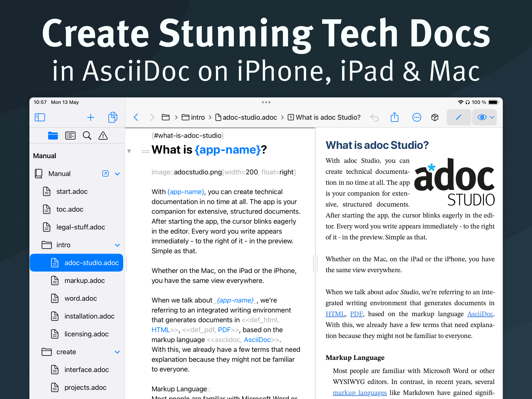Image resolution: width=532 pixels, height=399 pixels.
Task: Click the [#what-is-adoc-studio] anchor line
Action: [187, 136]
